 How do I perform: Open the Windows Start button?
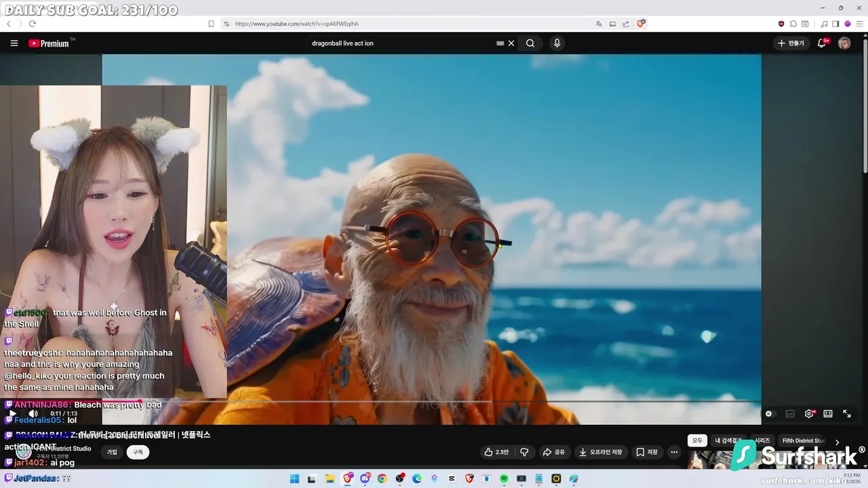[x=294, y=479]
